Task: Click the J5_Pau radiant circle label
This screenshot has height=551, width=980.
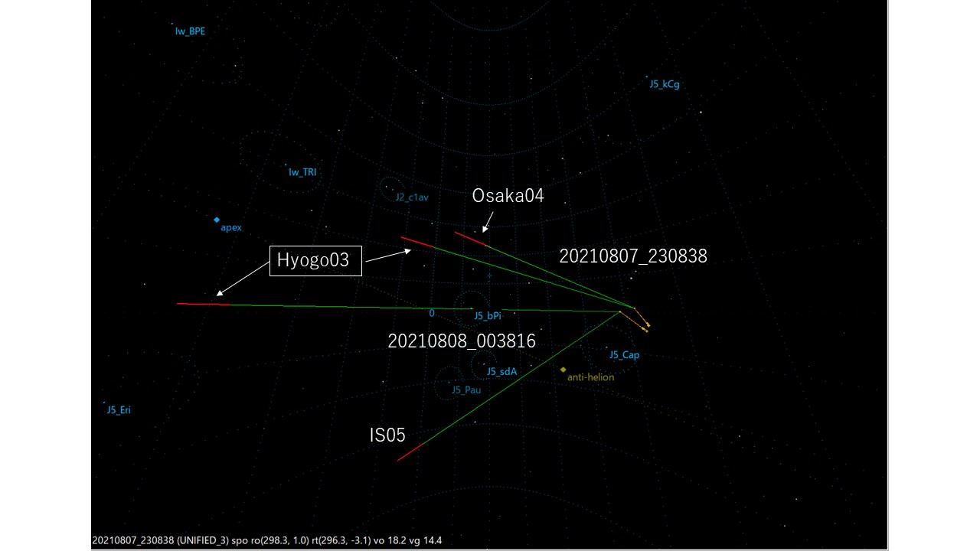Action: (x=465, y=390)
